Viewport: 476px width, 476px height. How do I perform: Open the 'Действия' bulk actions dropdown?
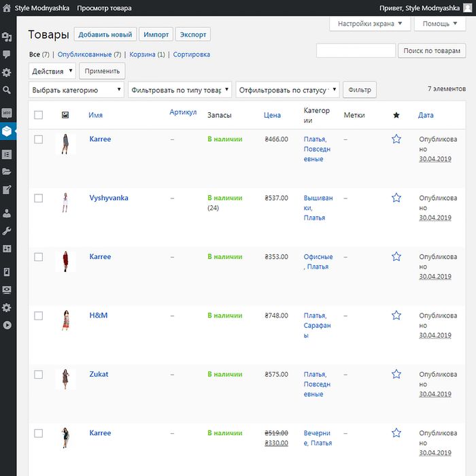(52, 71)
